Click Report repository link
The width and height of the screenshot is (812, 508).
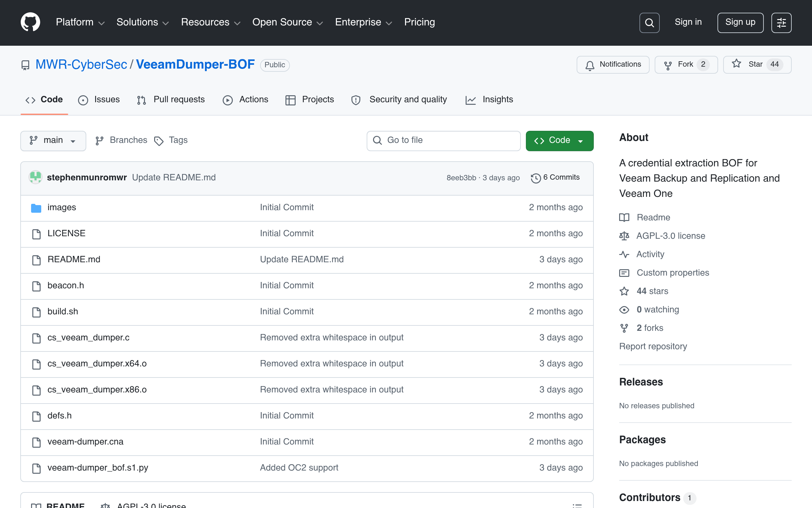click(x=653, y=346)
